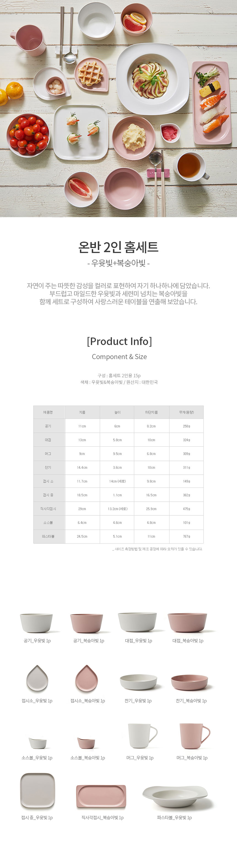
Task: Select the pink teardrop 접시소_복숭아빛 plate
Action: pos(86,678)
